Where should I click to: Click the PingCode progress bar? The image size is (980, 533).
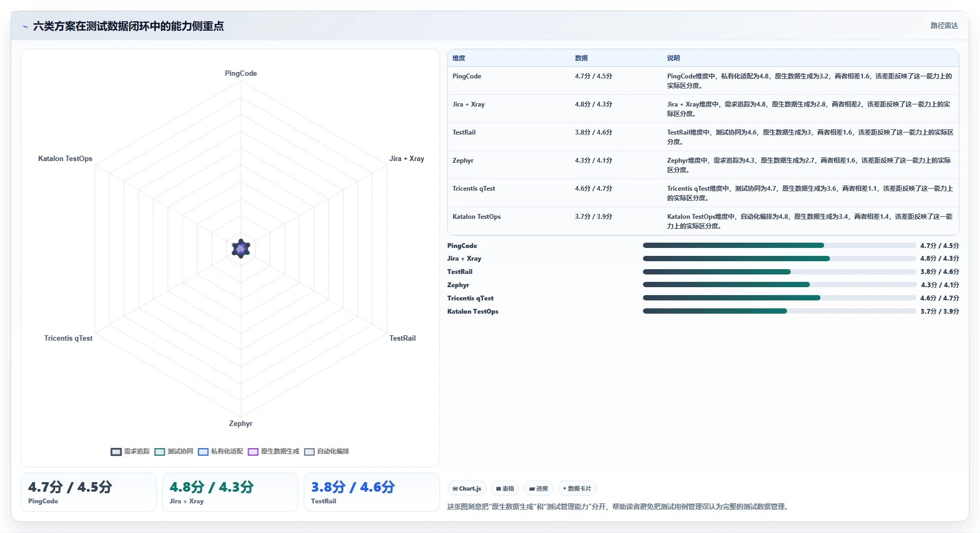pos(779,245)
